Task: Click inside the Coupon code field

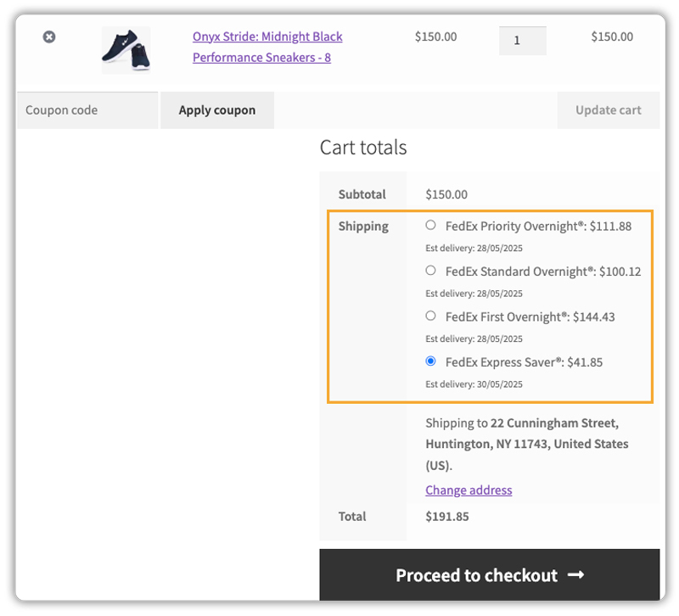Action: 85,109
